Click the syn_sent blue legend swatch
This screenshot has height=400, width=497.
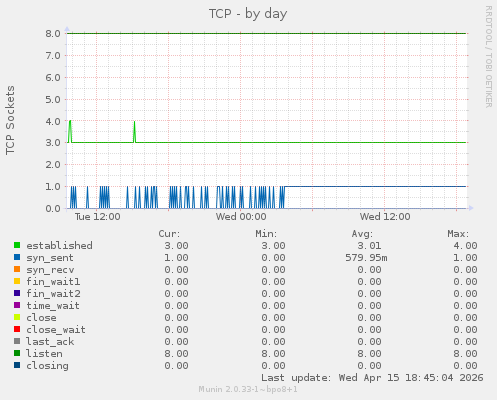click(17, 257)
